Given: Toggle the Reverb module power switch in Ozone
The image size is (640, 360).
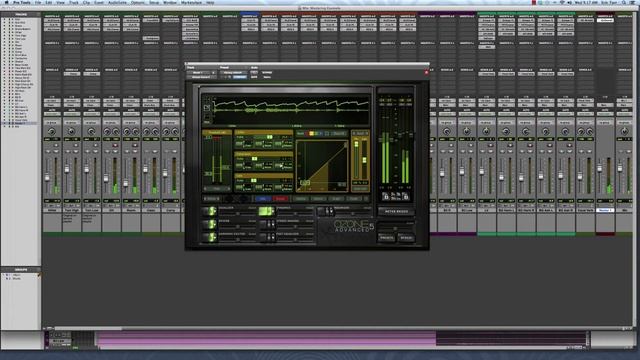Looking at the screenshot, I should click(209, 224).
